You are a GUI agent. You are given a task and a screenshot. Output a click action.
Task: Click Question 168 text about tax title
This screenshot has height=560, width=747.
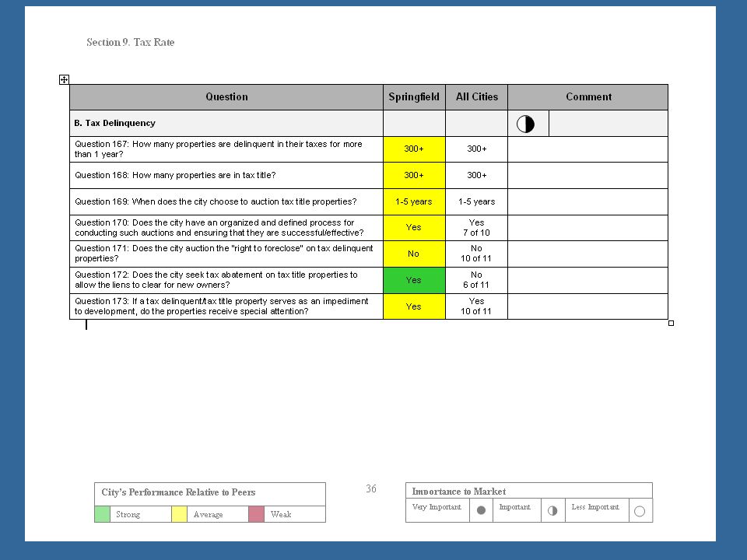click(x=175, y=175)
